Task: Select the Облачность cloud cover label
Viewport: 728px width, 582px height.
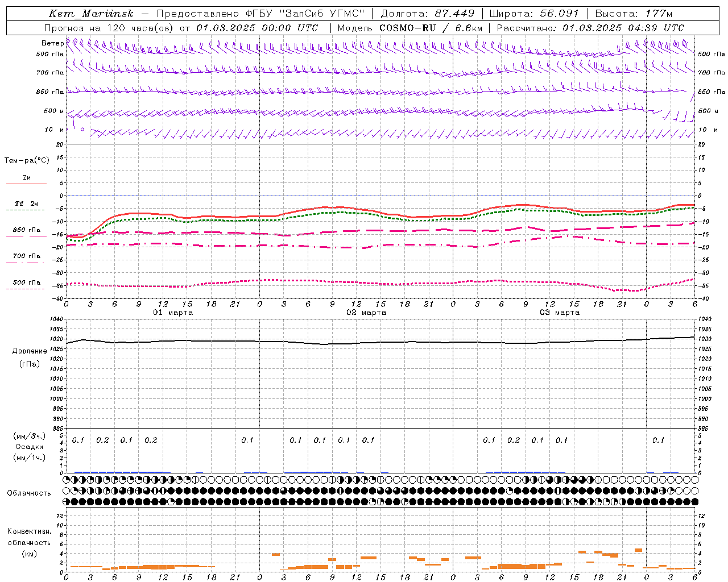Action: point(29,493)
